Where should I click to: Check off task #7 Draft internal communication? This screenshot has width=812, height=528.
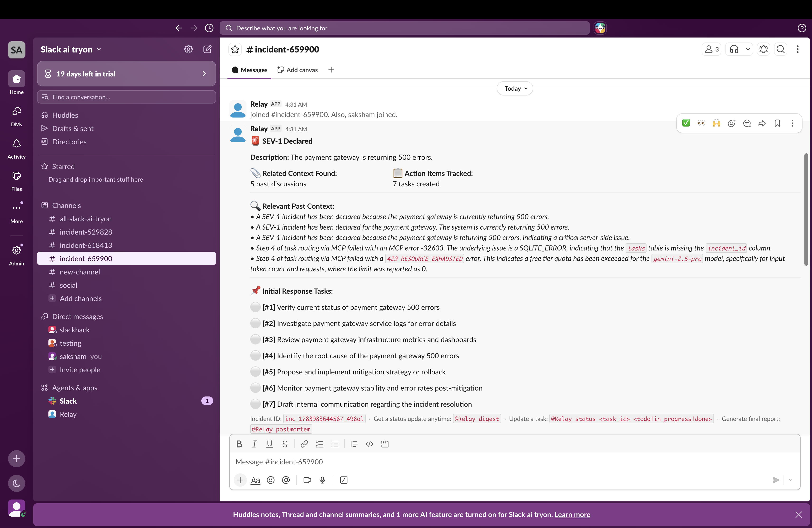coord(255,404)
